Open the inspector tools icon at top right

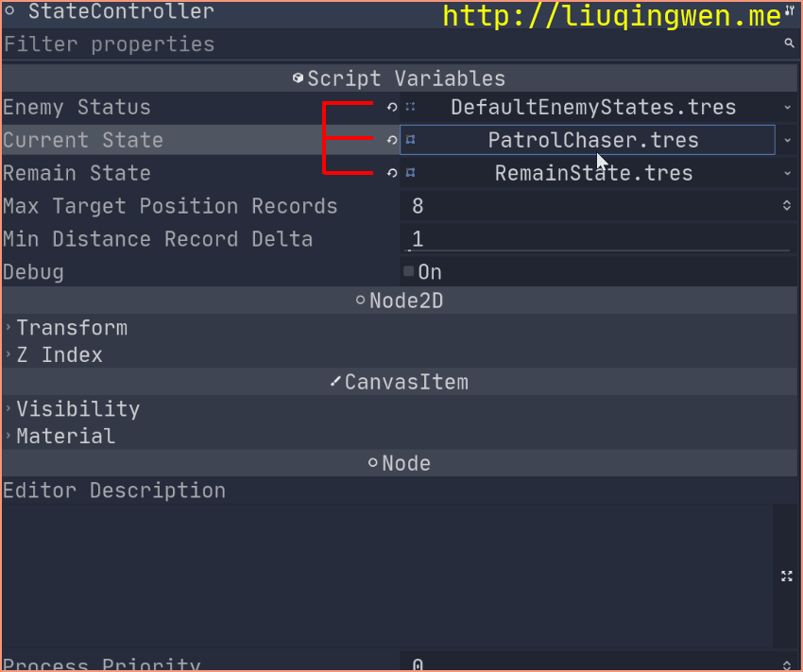pyautogui.click(x=789, y=11)
